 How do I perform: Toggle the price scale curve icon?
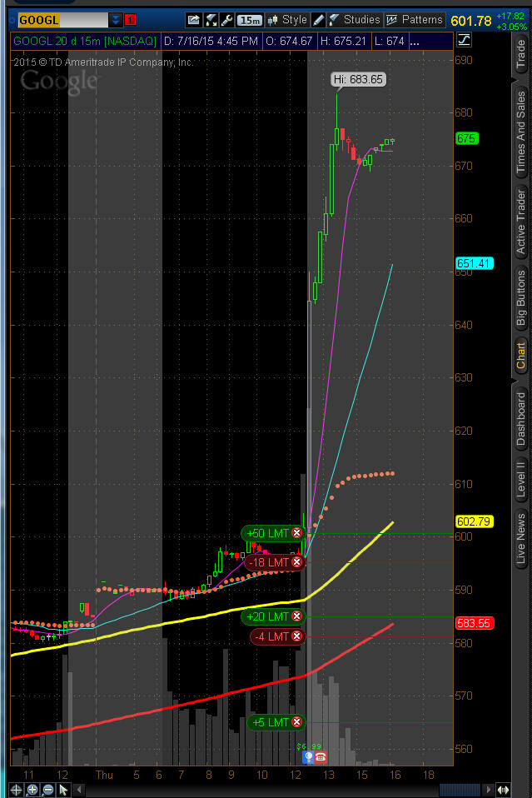pos(464,40)
